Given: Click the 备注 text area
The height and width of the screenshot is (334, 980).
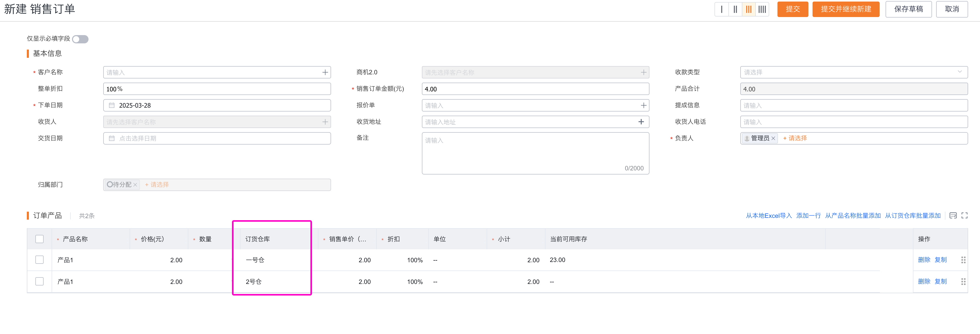Looking at the screenshot, I should [535, 153].
